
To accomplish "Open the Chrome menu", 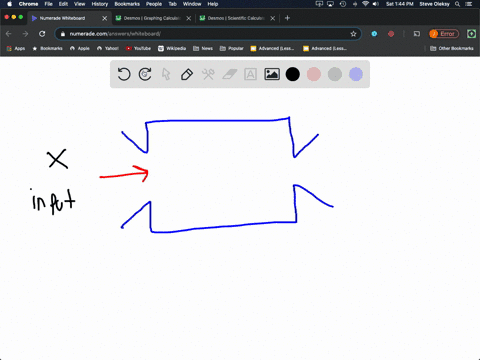I will coord(28,4).
